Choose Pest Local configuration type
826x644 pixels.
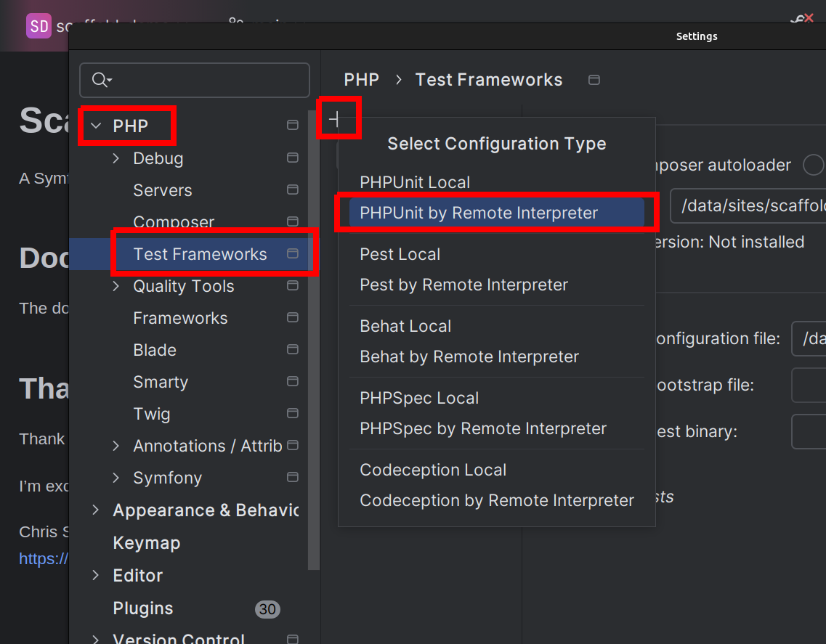tap(400, 254)
